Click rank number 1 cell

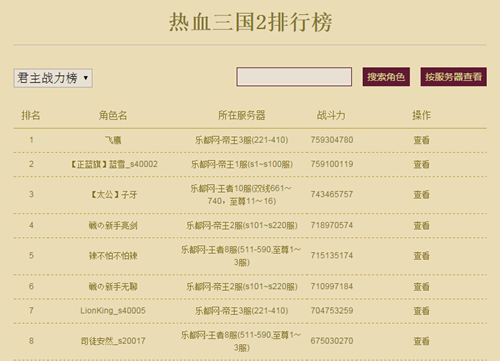coord(31,140)
